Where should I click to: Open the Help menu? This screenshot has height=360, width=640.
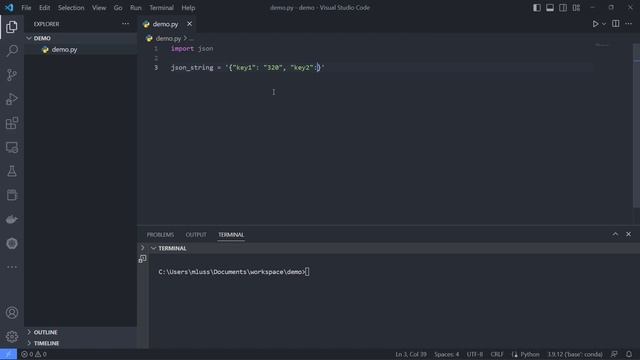pos(188,8)
